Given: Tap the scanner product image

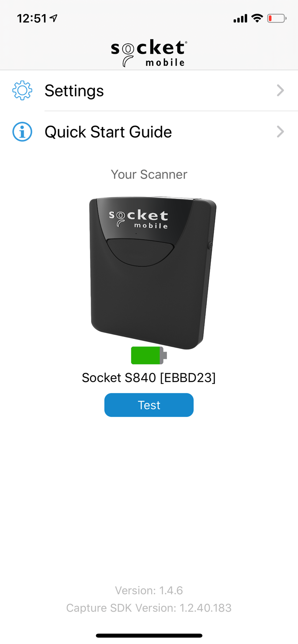Looking at the screenshot, I should pos(153,273).
